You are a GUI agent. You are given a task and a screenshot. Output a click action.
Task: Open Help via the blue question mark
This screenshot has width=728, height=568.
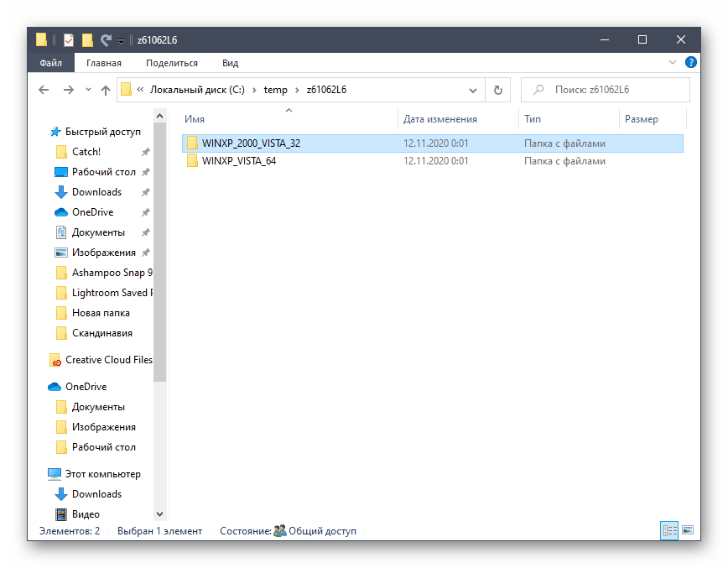tap(691, 62)
